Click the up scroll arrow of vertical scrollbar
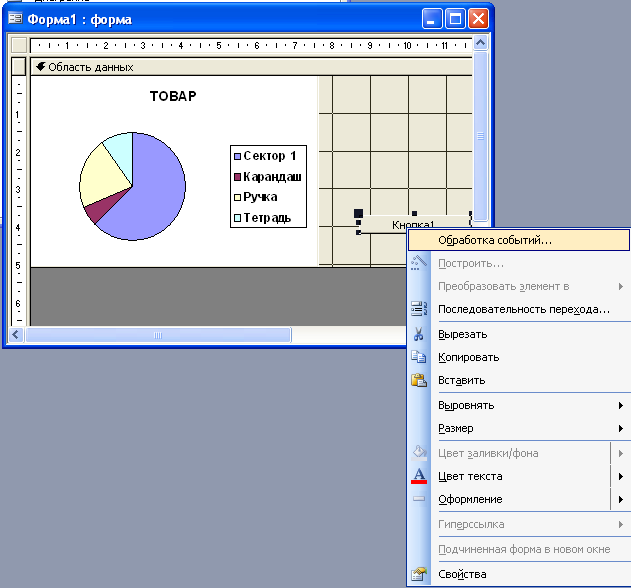The width and height of the screenshot is (631, 588). (480, 43)
